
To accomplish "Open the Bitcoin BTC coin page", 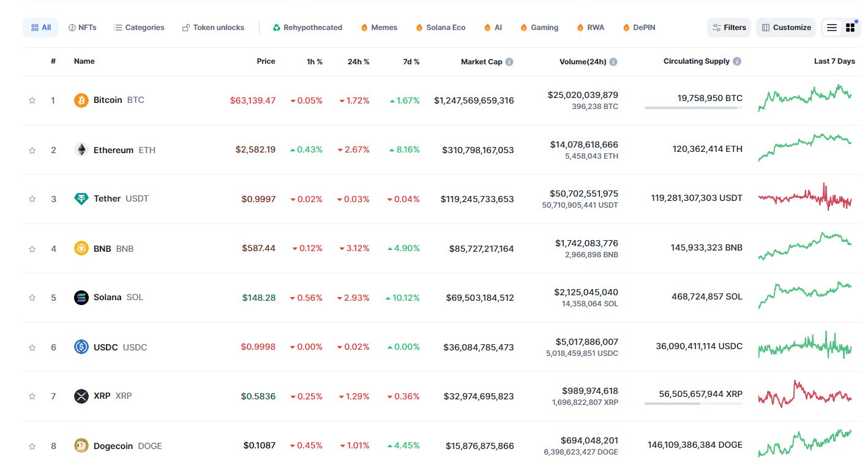I will pos(119,100).
